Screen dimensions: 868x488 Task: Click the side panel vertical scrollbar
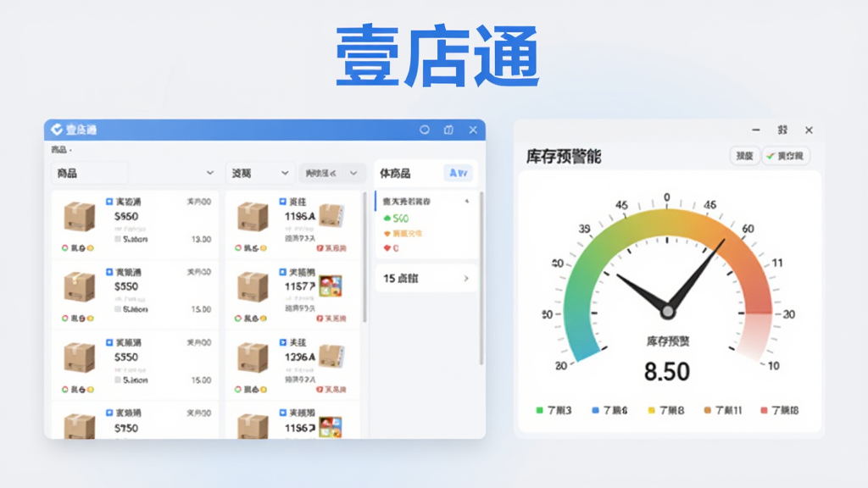(481, 278)
